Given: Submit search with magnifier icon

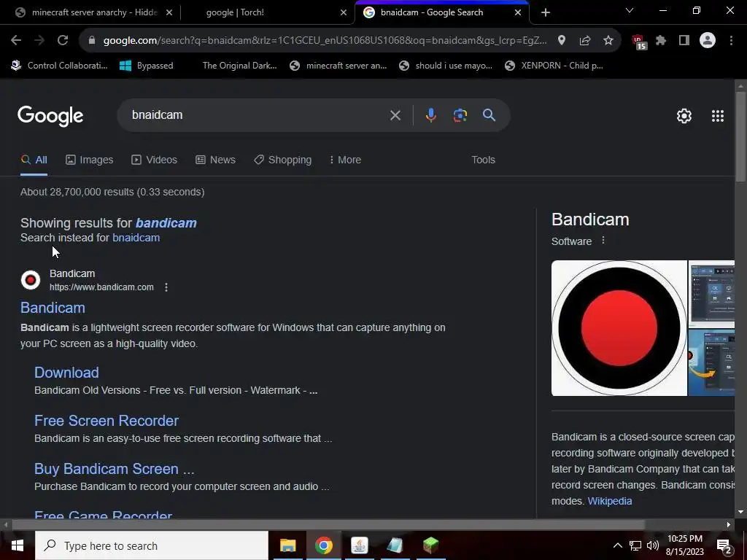Looking at the screenshot, I should pyautogui.click(x=489, y=115).
